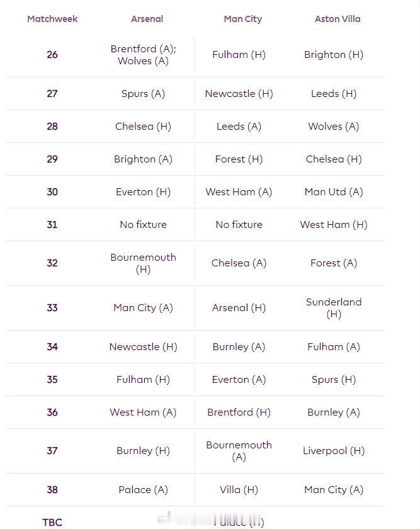Select the Arsenal column header
This screenshot has width=420, height=529.
pyautogui.click(x=147, y=19)
